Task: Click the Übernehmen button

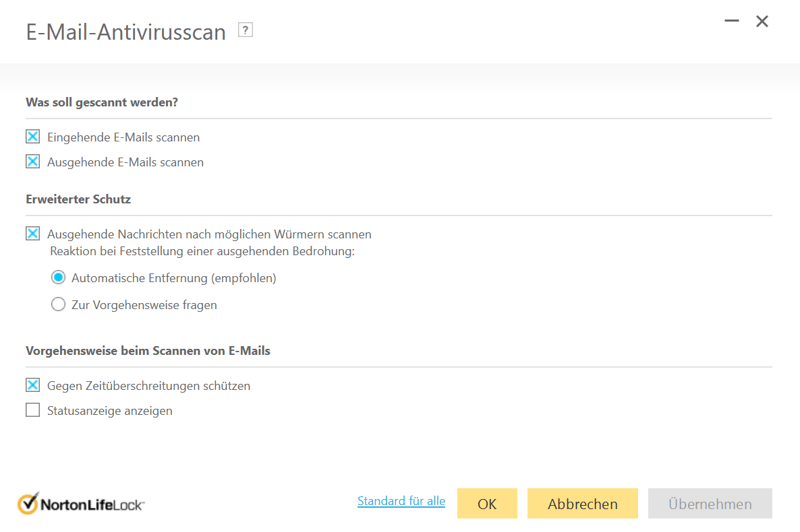Action: [710, 504]
